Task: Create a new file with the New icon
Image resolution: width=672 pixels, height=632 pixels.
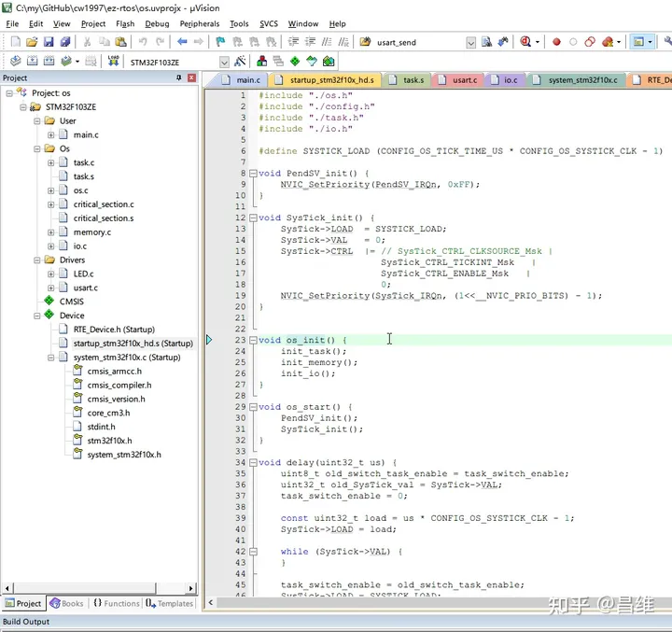Action: [x=16, y=42]
